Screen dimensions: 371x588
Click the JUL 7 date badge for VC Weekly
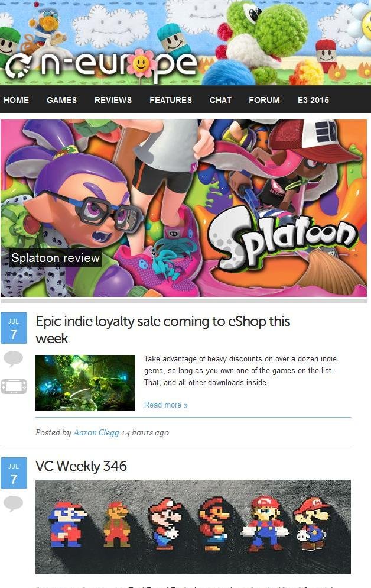coord(14,473)
